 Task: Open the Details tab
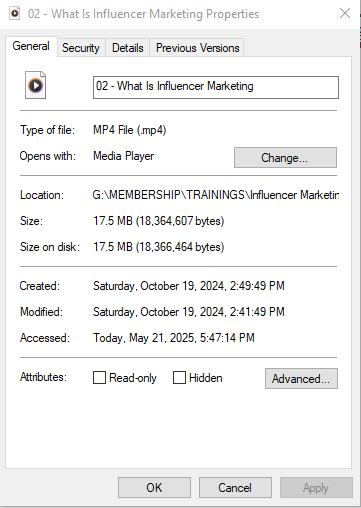128,48
